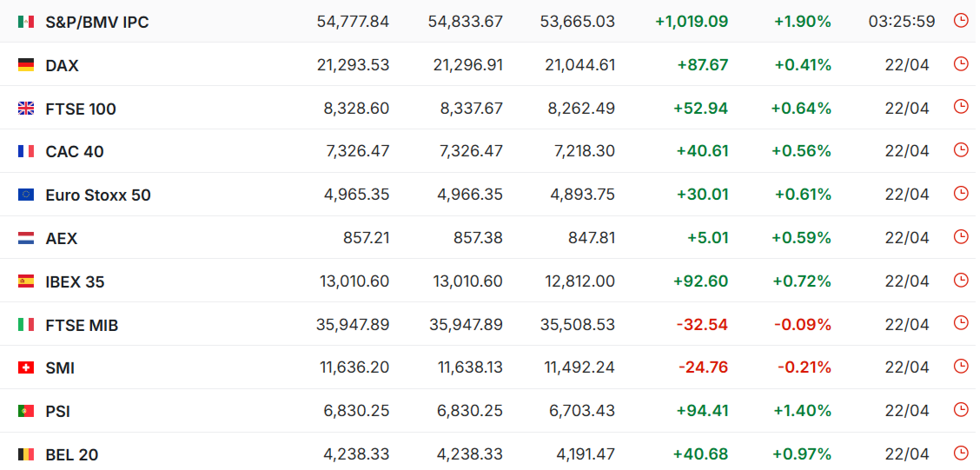The width and height of the screenshot is (980, 470).
Task: Select the AEX index name
Action: click(x=62, y=239)
